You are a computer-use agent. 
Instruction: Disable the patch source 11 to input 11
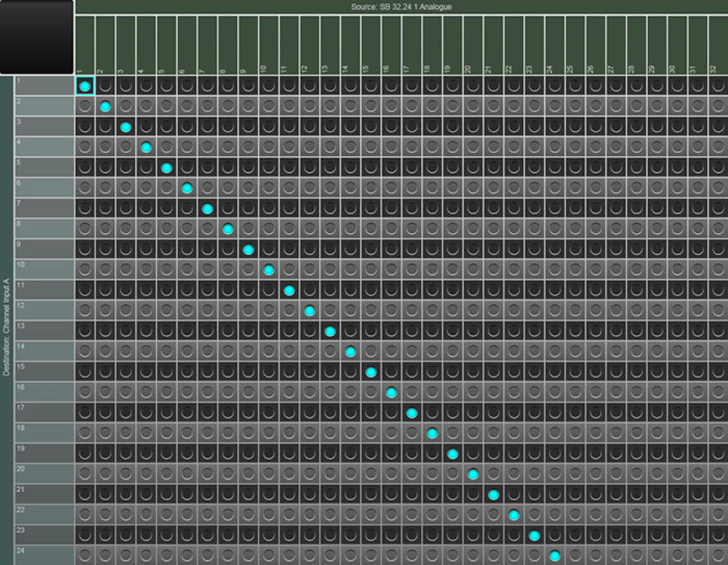pyautogui.click(x=289, y=291)
